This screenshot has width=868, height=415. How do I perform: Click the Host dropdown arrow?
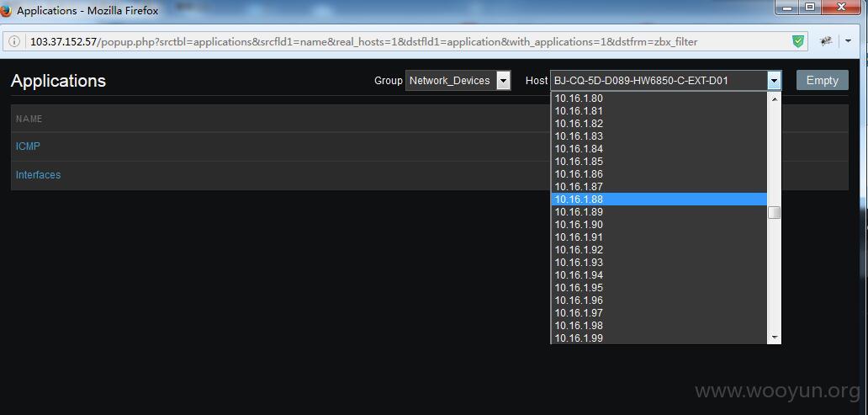[x=774, y=81]
